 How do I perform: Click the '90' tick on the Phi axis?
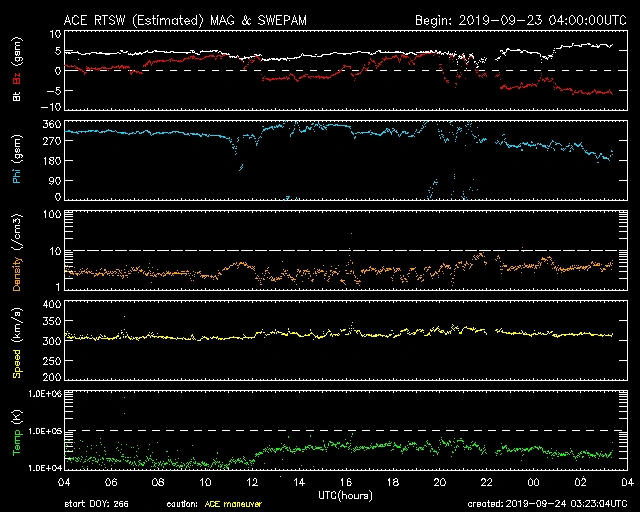[x=55, y=180]
